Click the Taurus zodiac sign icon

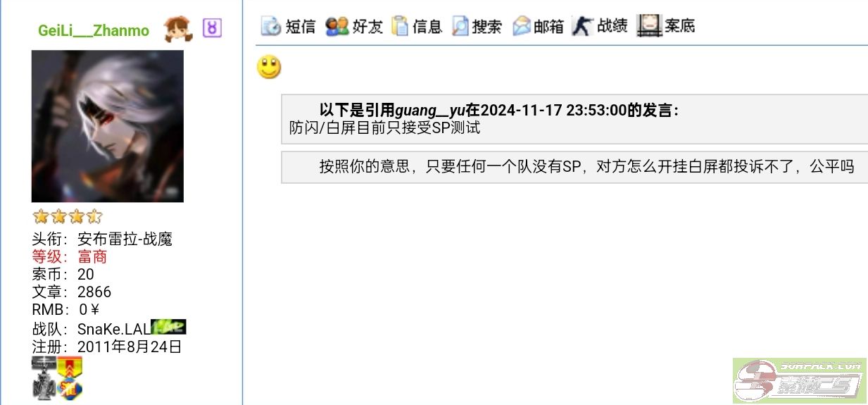(x=212, y=28)
